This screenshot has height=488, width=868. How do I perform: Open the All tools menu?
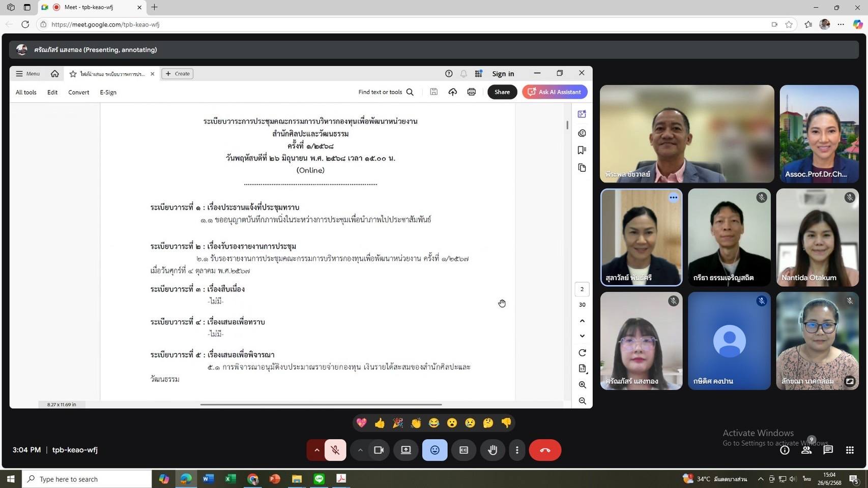point(26,92)
